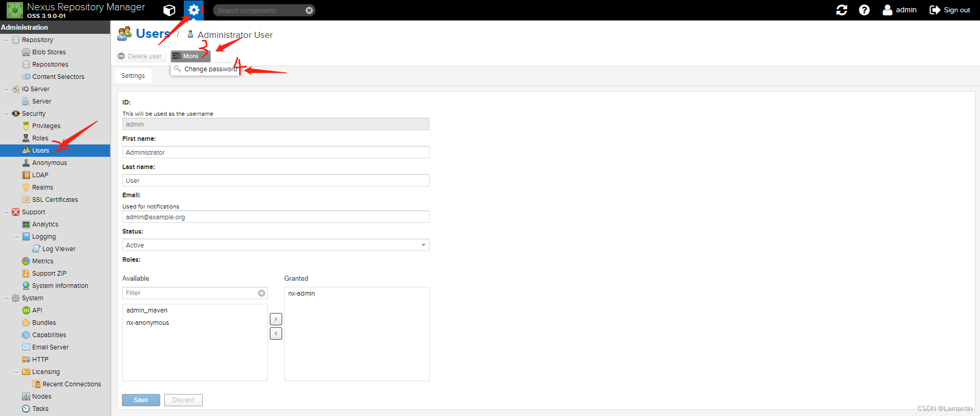Open Metrics in sidebar

click(x=42, y=261)
